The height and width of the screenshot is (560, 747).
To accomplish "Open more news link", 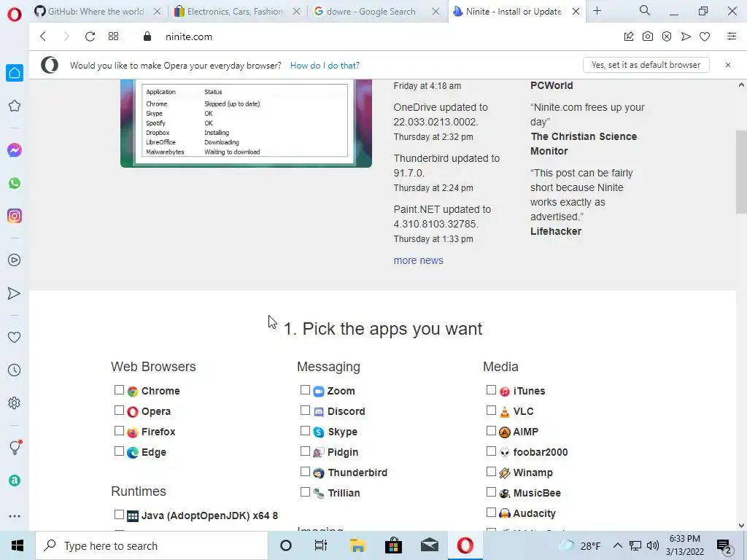I will [418, 260].
